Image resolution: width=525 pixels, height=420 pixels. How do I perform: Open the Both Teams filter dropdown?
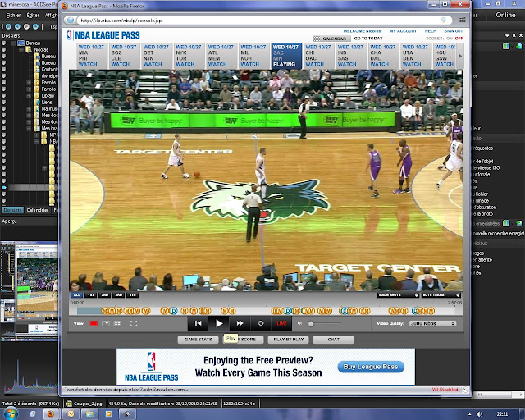(441, 295)
